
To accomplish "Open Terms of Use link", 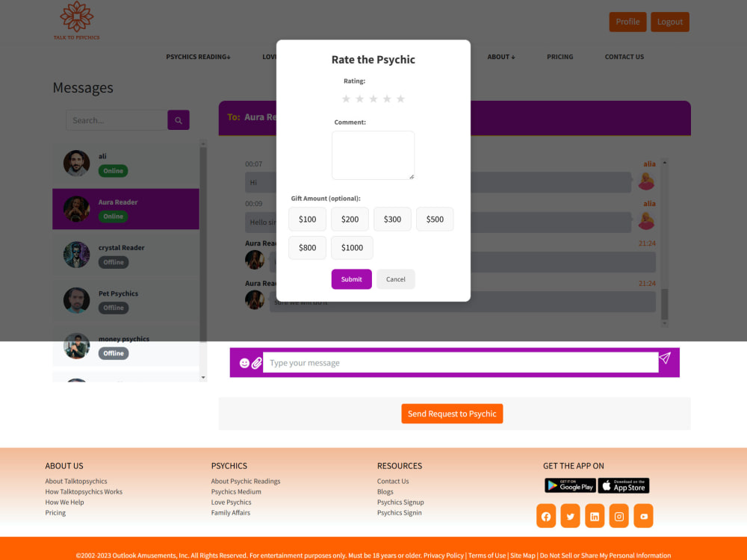I will [487, 556].
